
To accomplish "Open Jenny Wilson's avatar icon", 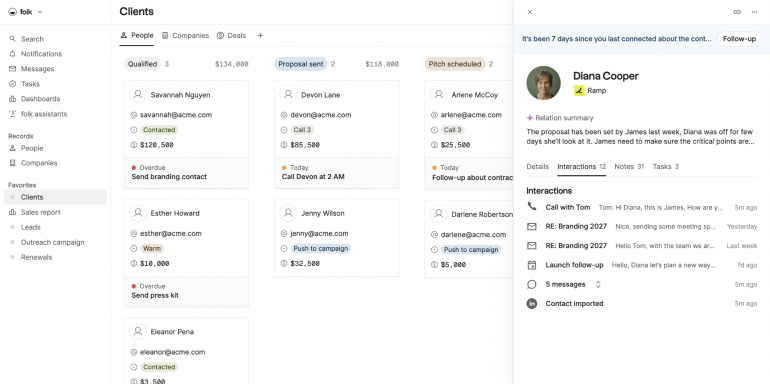I will [288, 213].
